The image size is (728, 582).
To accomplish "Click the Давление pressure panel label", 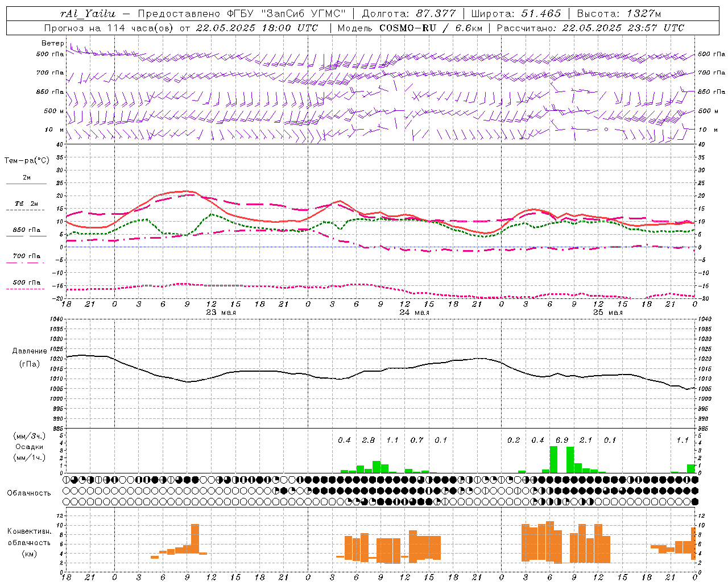I will click(30, 351).
